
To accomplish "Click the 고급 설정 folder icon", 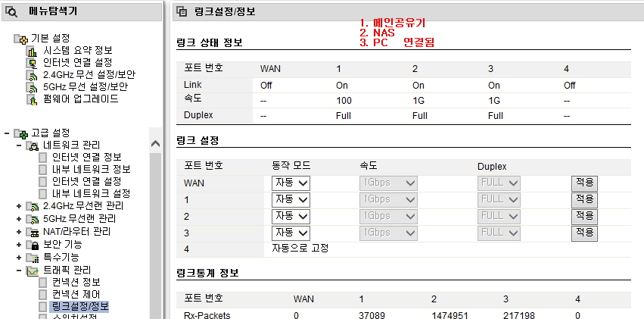I will 21,133.
